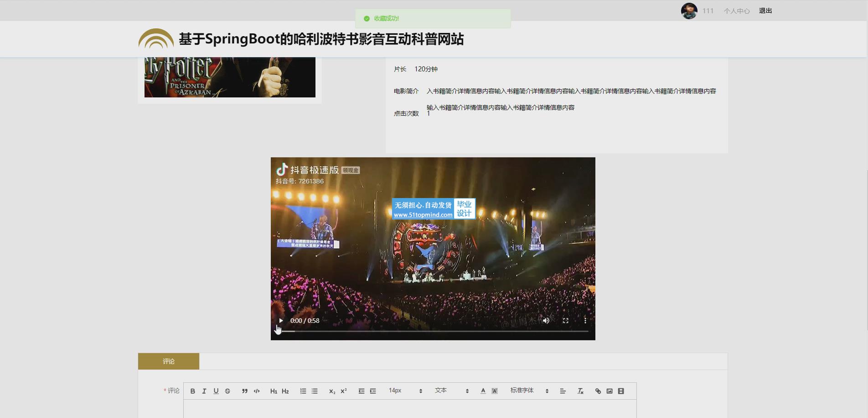Toggle strikethrough formatting in comment editor
Screen dimensions: 868x418
point(227,391)
